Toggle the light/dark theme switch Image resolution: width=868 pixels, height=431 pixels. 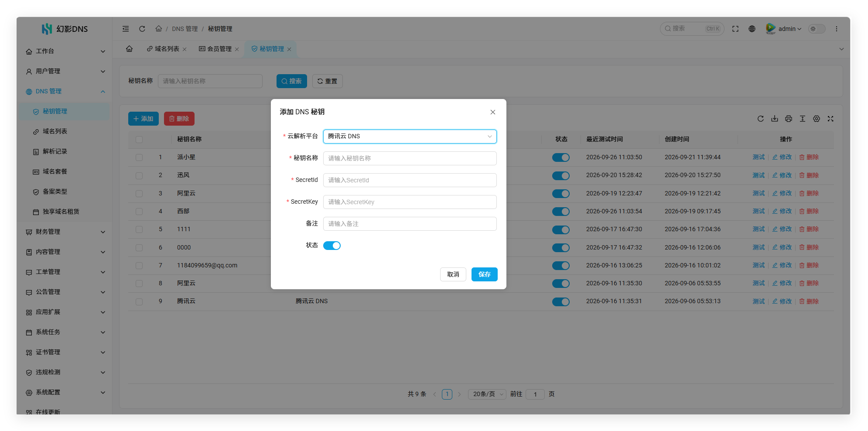click(817, 29)
